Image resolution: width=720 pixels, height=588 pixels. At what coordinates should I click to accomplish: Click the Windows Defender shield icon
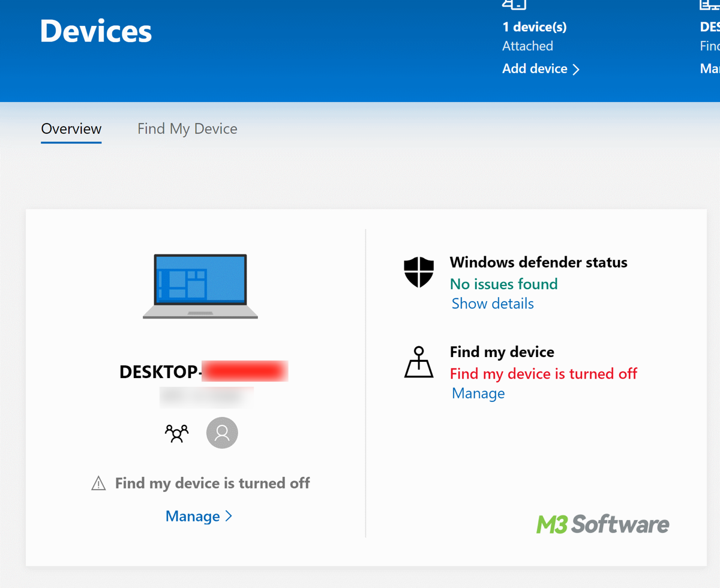pos(419,272)
